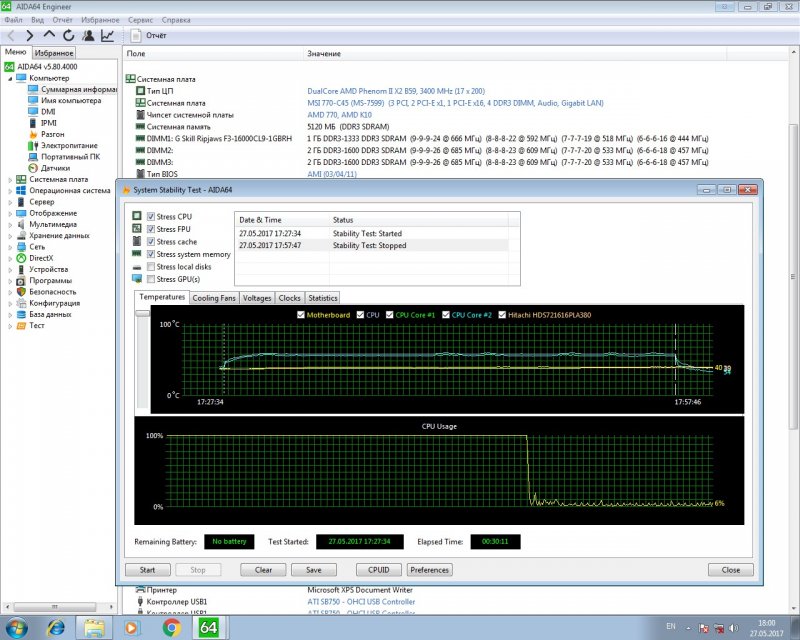Open the graph chart toolbar icon
The height and width of the screenshot is (640, 800).
coord(106,36)
